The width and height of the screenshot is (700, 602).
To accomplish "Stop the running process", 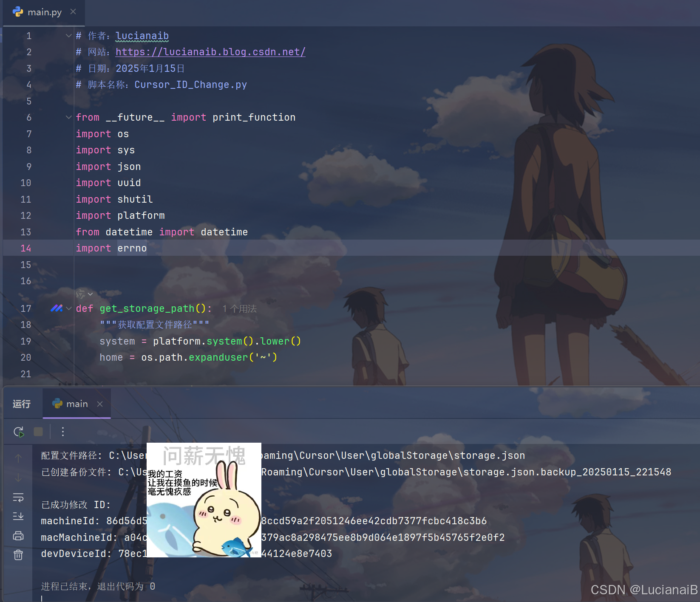I will (x=38, y=432).
